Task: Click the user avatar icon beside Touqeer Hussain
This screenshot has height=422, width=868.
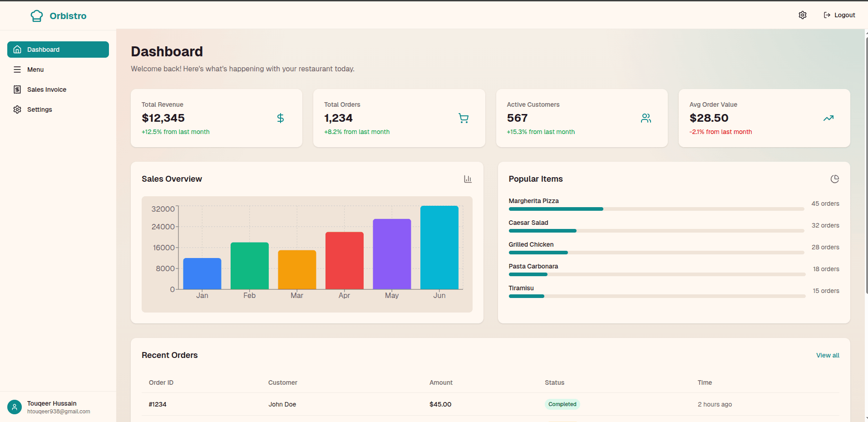Action: pyautogui.click(x=15, y=407)
